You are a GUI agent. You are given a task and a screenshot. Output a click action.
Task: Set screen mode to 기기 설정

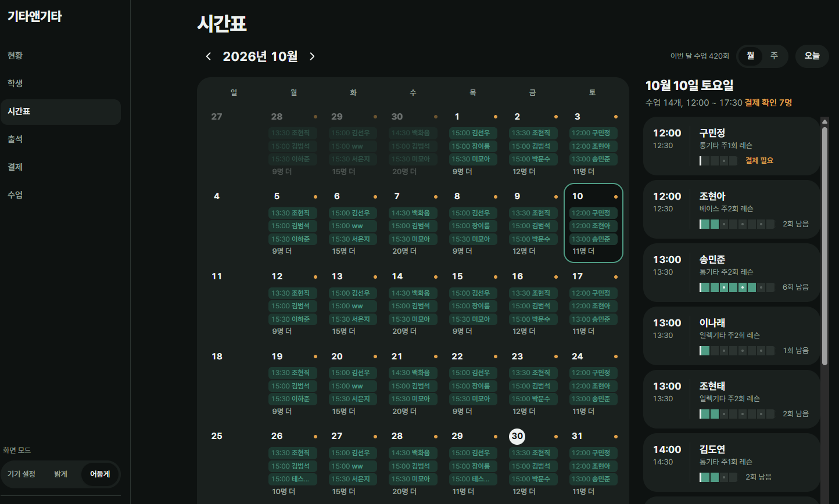[21, 474]
